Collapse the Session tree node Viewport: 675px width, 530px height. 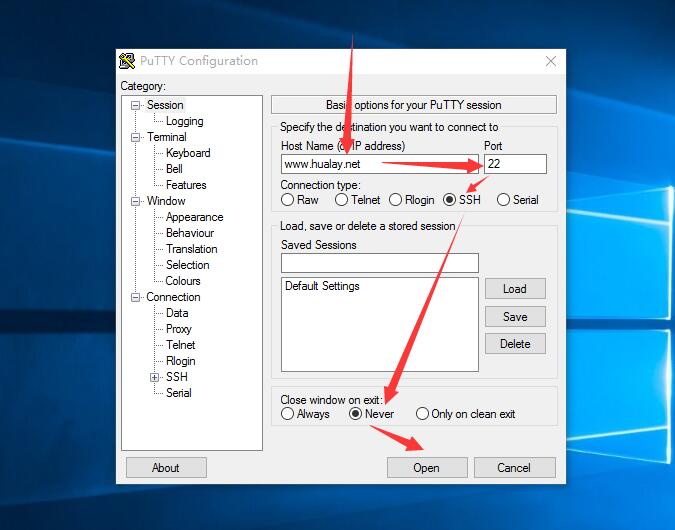tap(136, 105)
